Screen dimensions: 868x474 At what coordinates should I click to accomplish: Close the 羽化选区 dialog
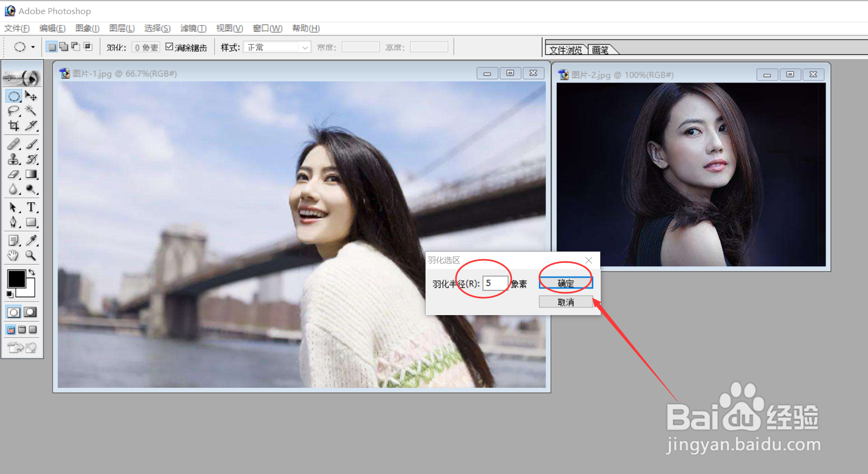coord(589,260)
